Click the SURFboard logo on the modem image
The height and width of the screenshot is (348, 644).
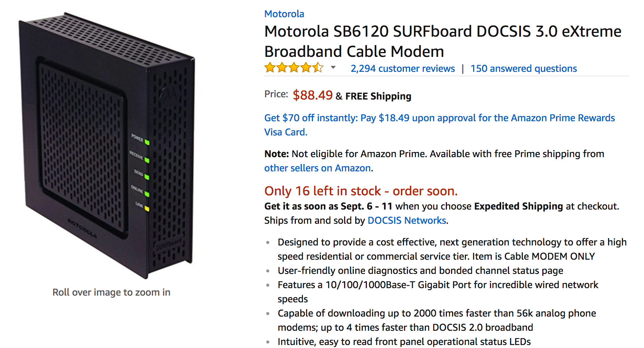(x=169, y=243)
